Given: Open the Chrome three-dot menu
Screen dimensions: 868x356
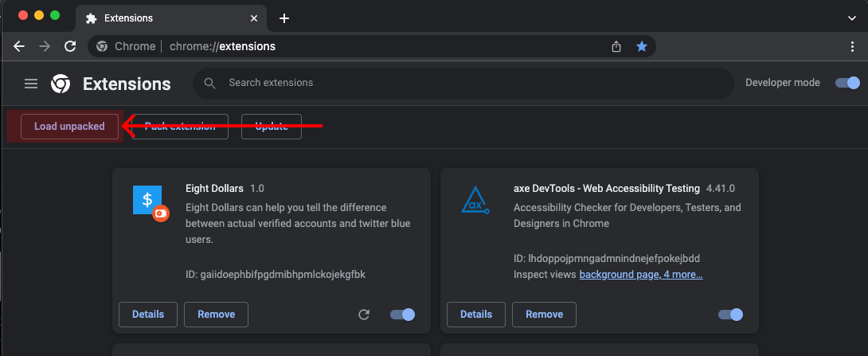Looking at the screenshot, I should [853, 46].
